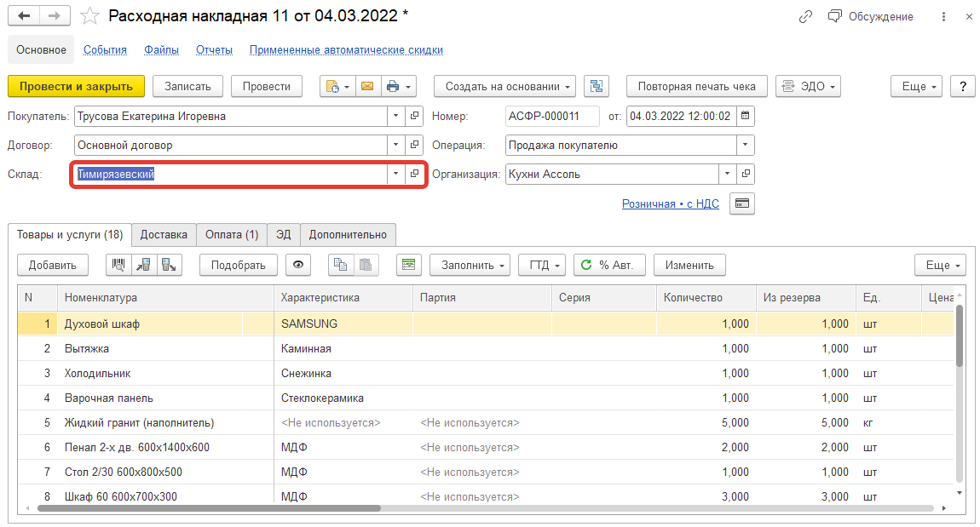Click the vertical scrollbar of the table

click(960, 335)
